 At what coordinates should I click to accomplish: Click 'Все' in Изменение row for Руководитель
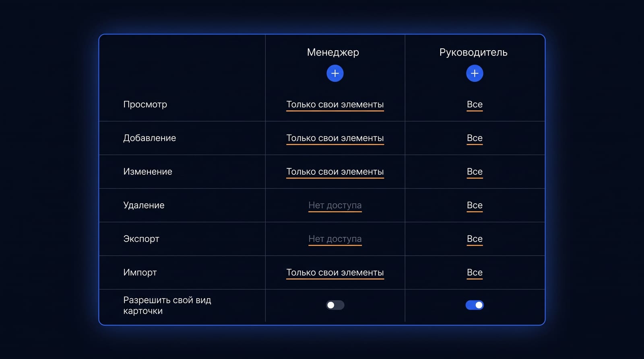coord(475,172)
